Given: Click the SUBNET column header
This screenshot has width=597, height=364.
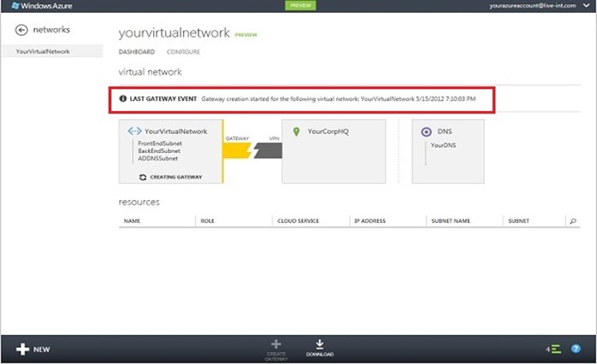Looking at the screenshot, I should coord(518,220).
